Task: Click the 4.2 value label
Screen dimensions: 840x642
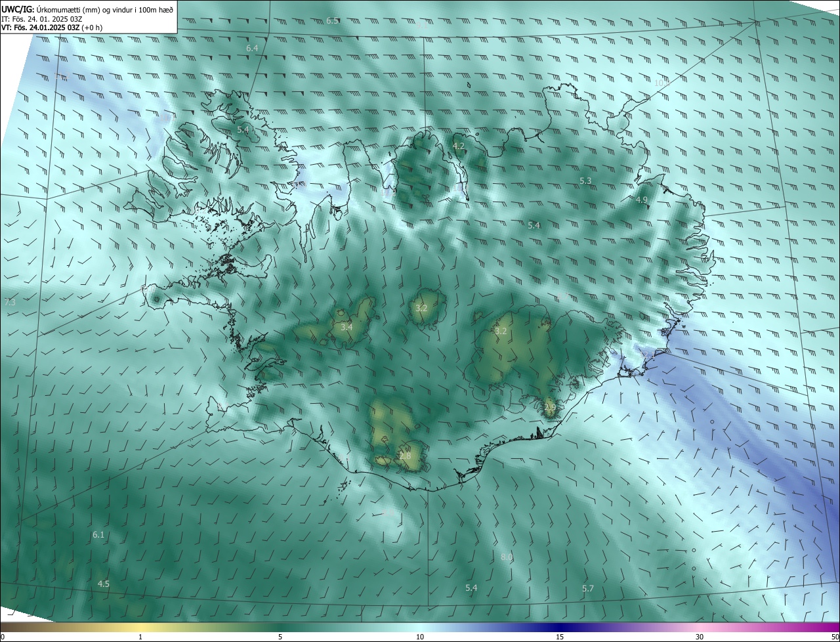Action: pos(459,146)
